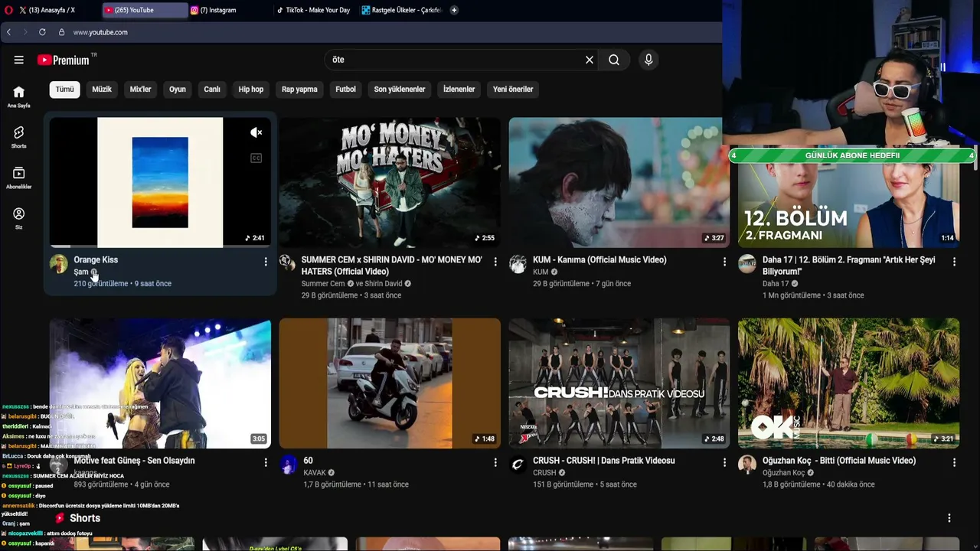Play the CRUSH dance practice thumbnail
This screenshot has height=551, width=980.
click(619, 383)
